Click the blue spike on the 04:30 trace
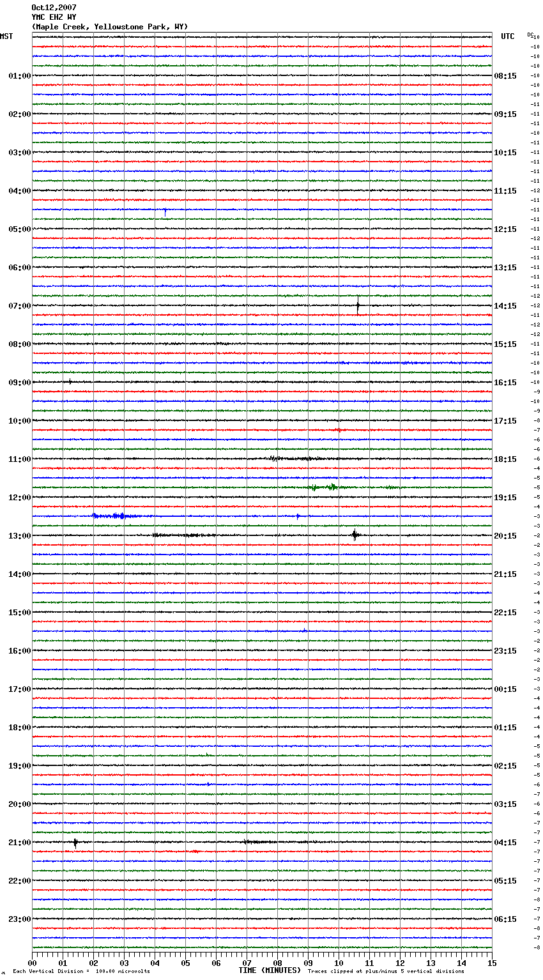 (165, 211)
